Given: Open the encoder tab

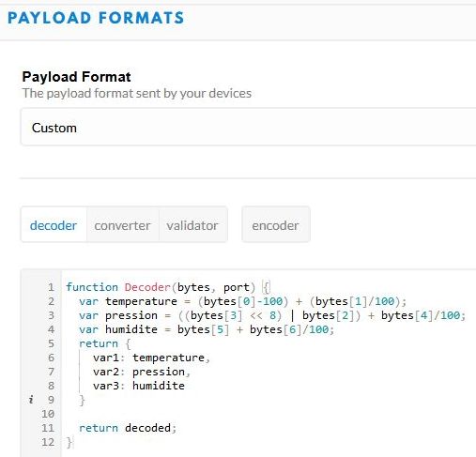Looking at the screenshot, I should [275, 225].
